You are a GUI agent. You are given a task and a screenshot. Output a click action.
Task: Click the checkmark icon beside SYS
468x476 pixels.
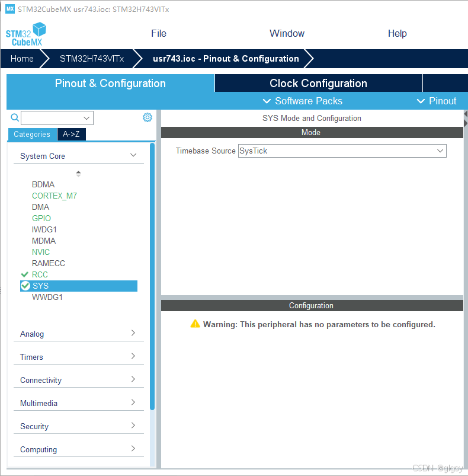[x=25, y=286]
